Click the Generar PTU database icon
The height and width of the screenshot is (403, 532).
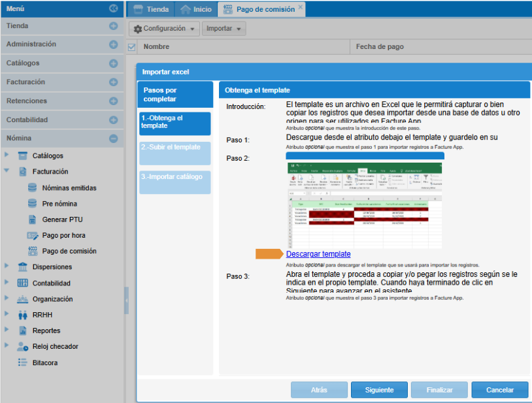[x=33, y=219]
